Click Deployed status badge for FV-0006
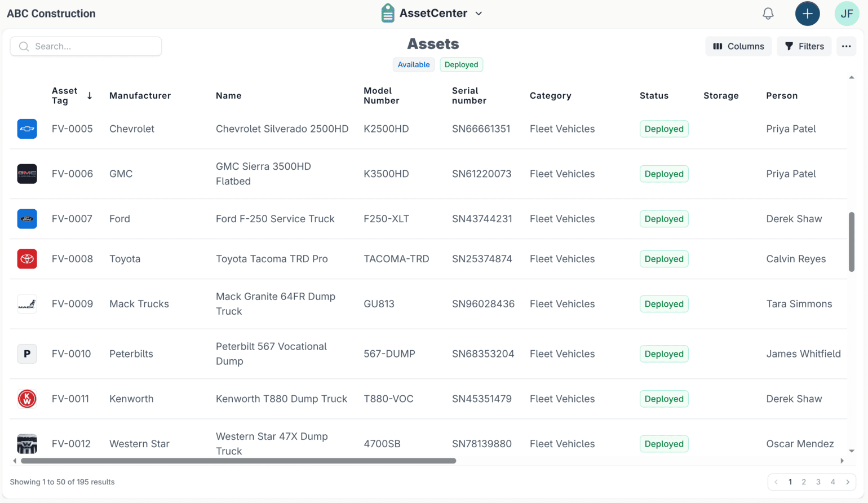Screen dimensions: 868x503 coord(664,174)
